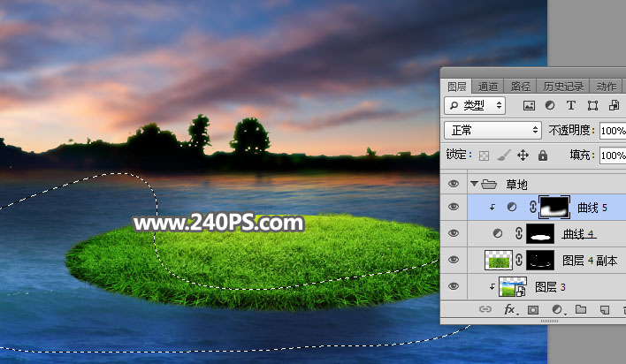
Task: Open the fx layer style menu
Action: click(509, 310)
